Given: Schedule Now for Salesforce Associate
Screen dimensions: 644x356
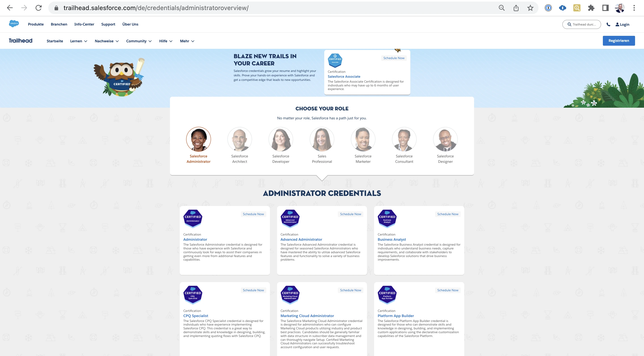Looking at the screenshot, I should (x=394, y=58).
